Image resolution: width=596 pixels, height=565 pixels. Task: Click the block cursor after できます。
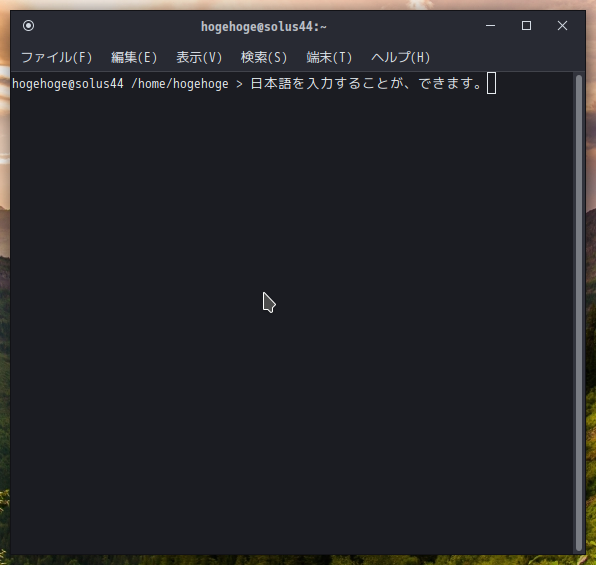pos(491,83)
